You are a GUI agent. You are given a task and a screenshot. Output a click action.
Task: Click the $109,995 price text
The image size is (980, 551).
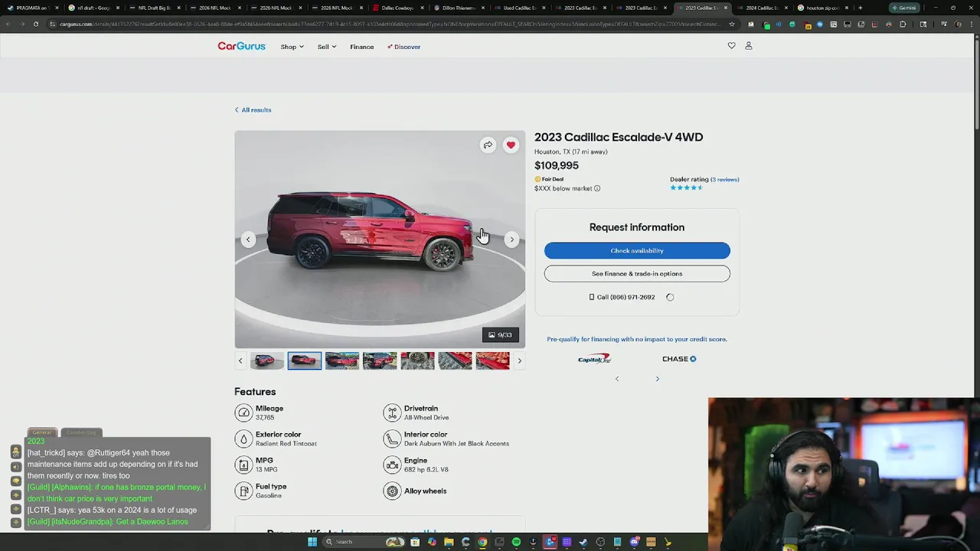click(x=557, y=165)
